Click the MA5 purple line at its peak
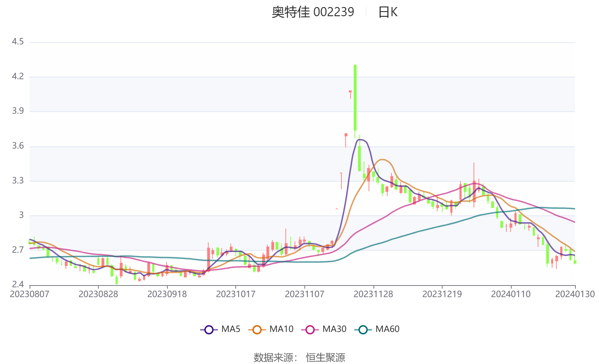This screenshot has height=364, width=599. 360,140
